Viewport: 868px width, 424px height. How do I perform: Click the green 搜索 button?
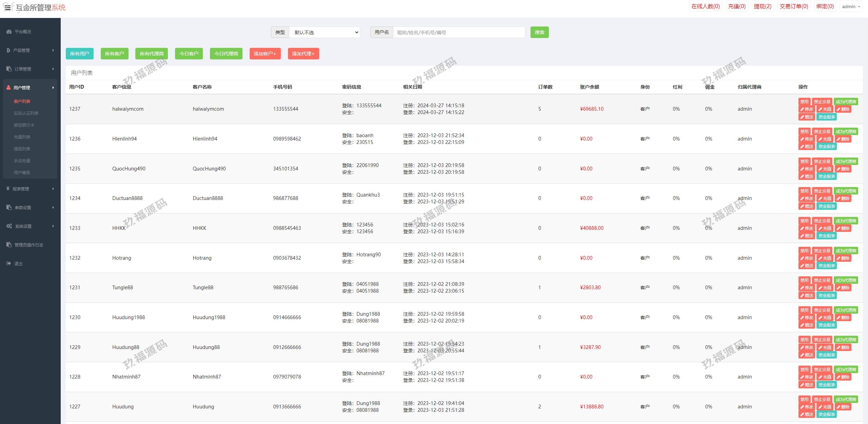539,32
